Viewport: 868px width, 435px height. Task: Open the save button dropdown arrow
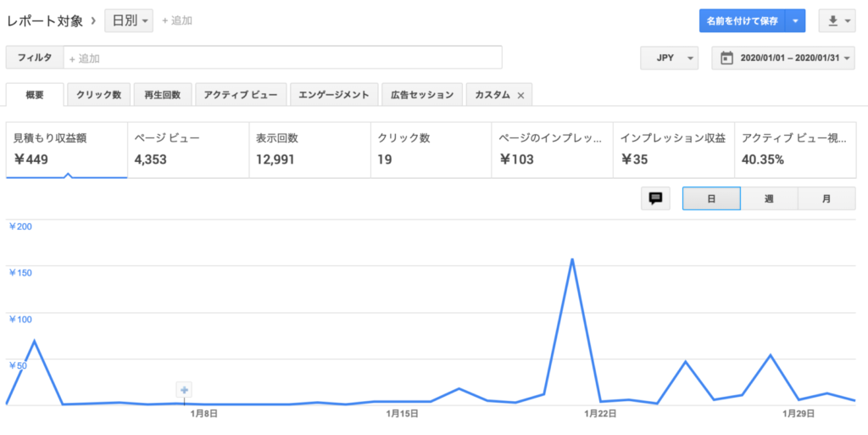(x=795, y=20)
